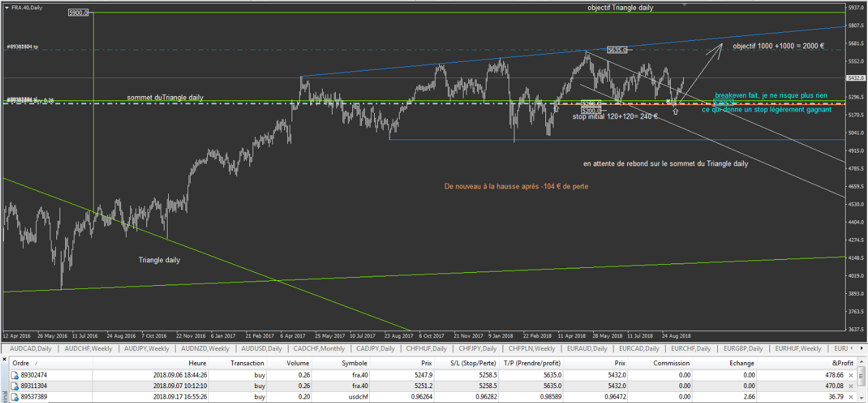Select the 'sommet duTriangle daily' chart label
This screenshot has height=403, width=868.
pyautogui.click(x=165, y=97)
